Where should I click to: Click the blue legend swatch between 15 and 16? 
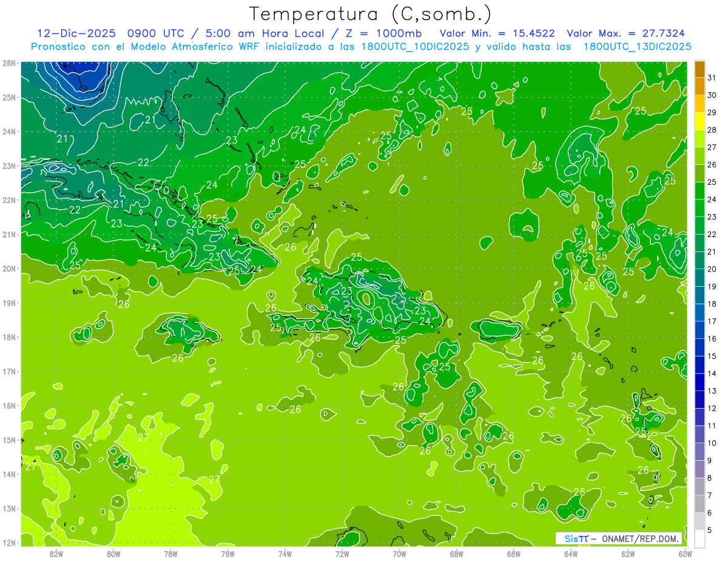tap(699, 347)
